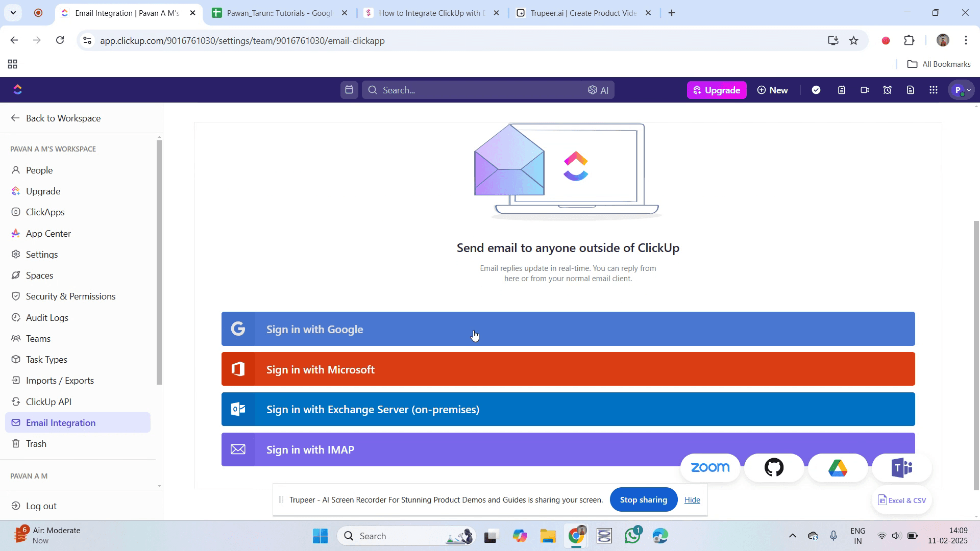Open the notepad icon in top bar
980x551 pixels.
(x=842, y=90)
